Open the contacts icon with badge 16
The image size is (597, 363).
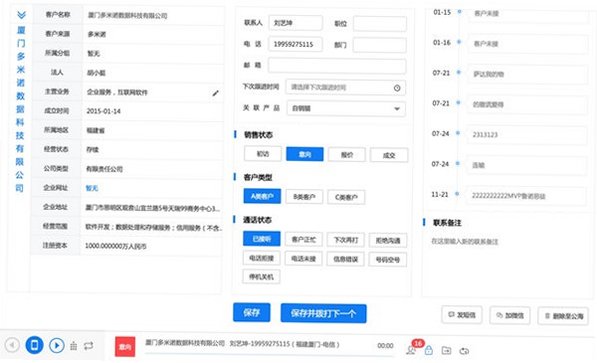pyautogui.click(x=411, y=350)
